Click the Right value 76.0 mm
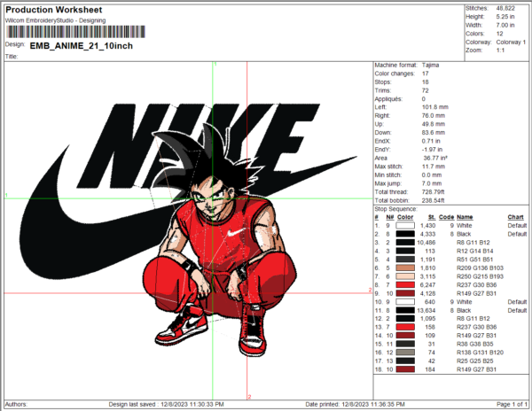 coord(434,115)
